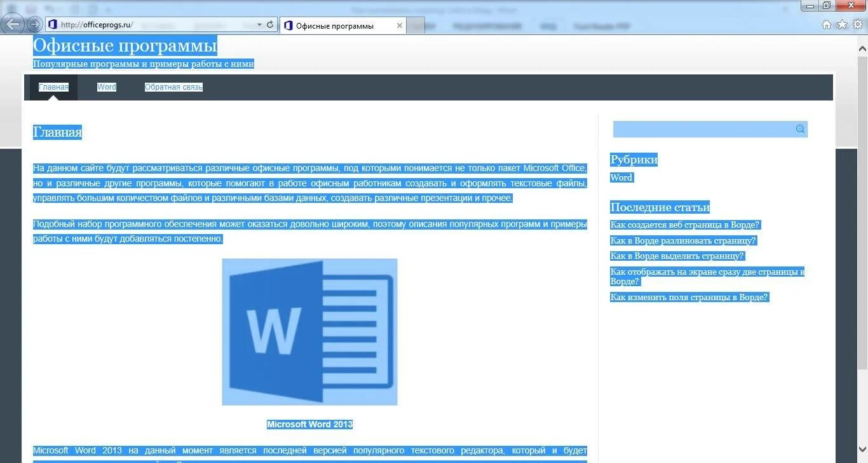Viewport: 868px width, 463px height.
Task: Click the browser Forward arrow button
Action: (34, 25)
